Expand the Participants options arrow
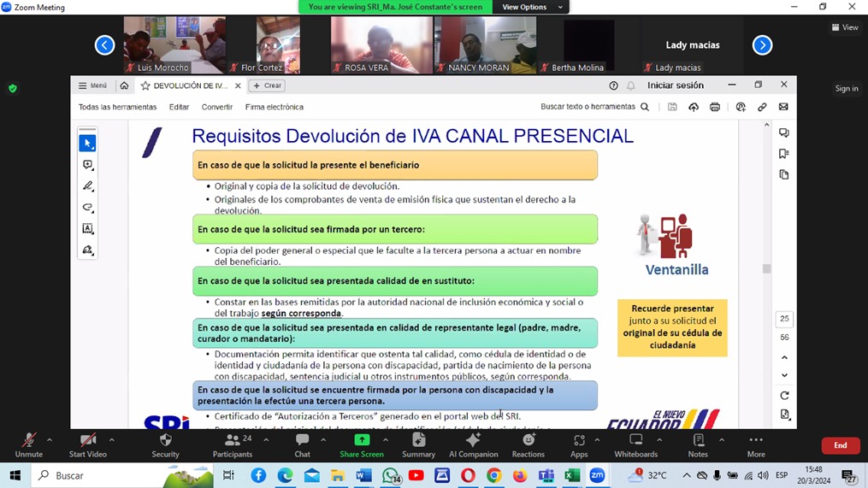 coord(266,440)
